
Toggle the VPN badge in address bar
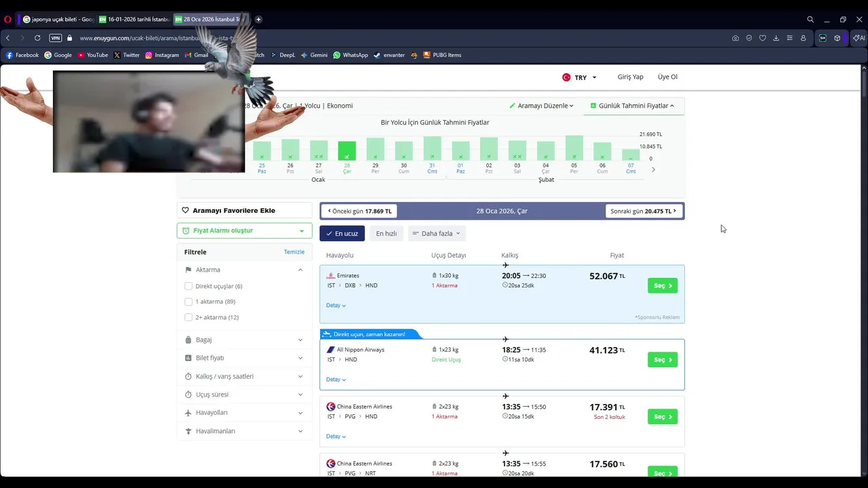click(x=56, y=38)
